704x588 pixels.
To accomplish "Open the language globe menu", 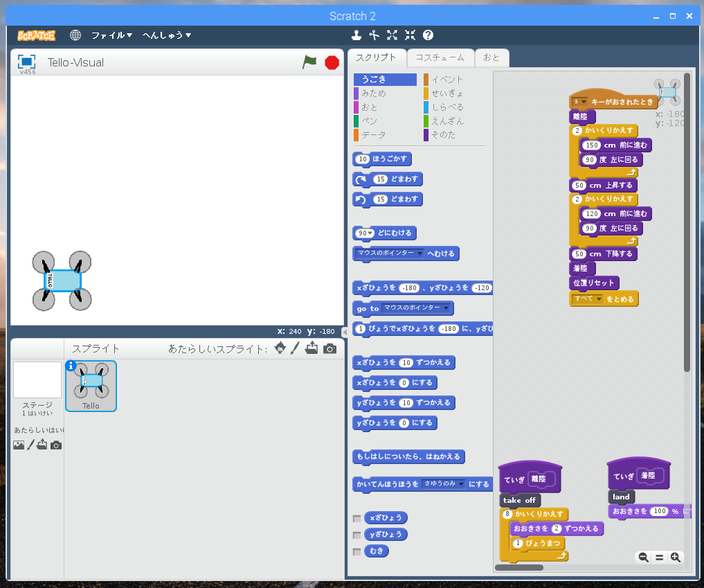I will pos(75,35).
